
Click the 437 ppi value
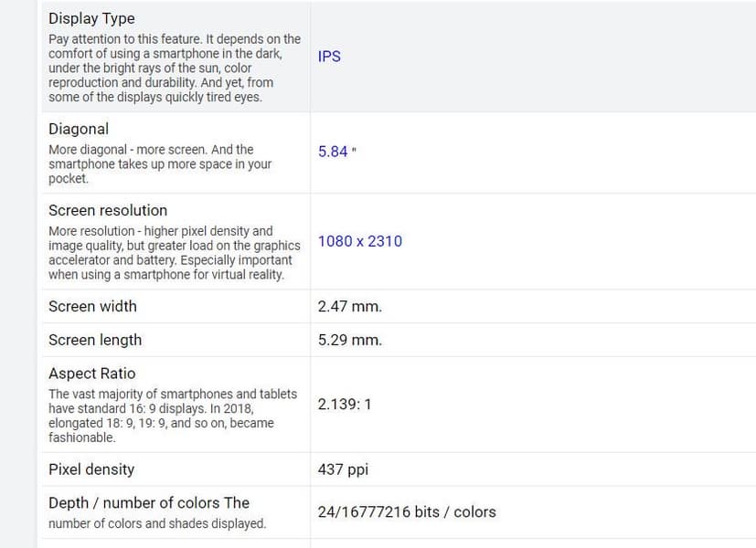point(343,469)
